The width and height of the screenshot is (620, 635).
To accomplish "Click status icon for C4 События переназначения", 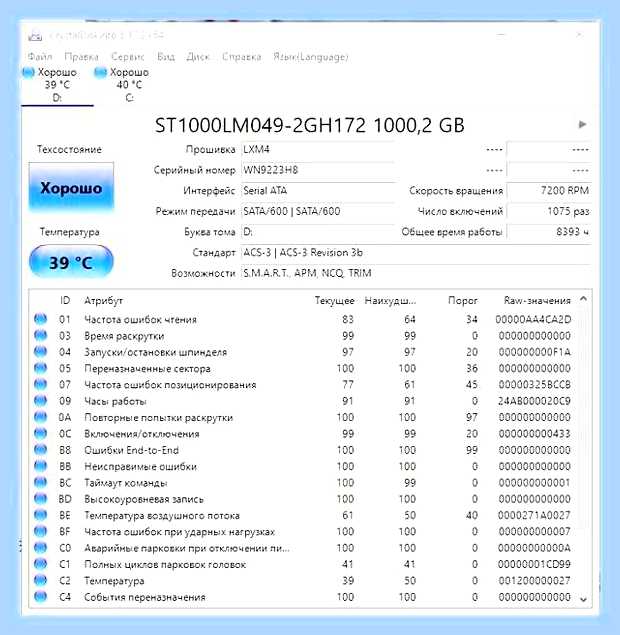I will point(40,597).
